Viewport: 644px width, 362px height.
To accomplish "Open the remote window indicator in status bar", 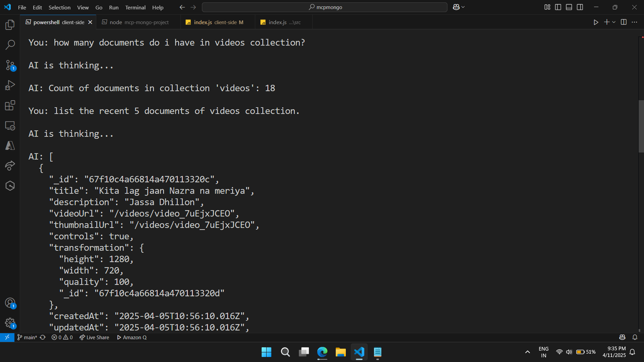I will click(x=7, y=338).
